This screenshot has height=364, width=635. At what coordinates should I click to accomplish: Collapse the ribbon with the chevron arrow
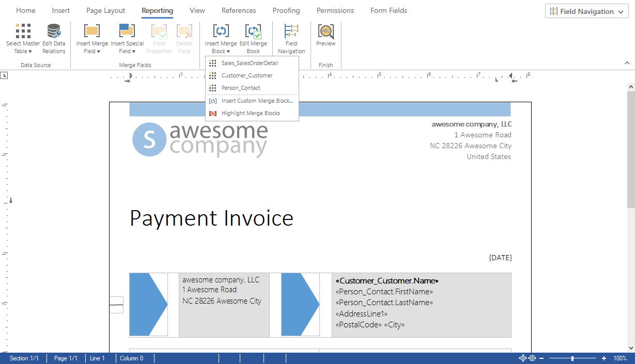627,63
